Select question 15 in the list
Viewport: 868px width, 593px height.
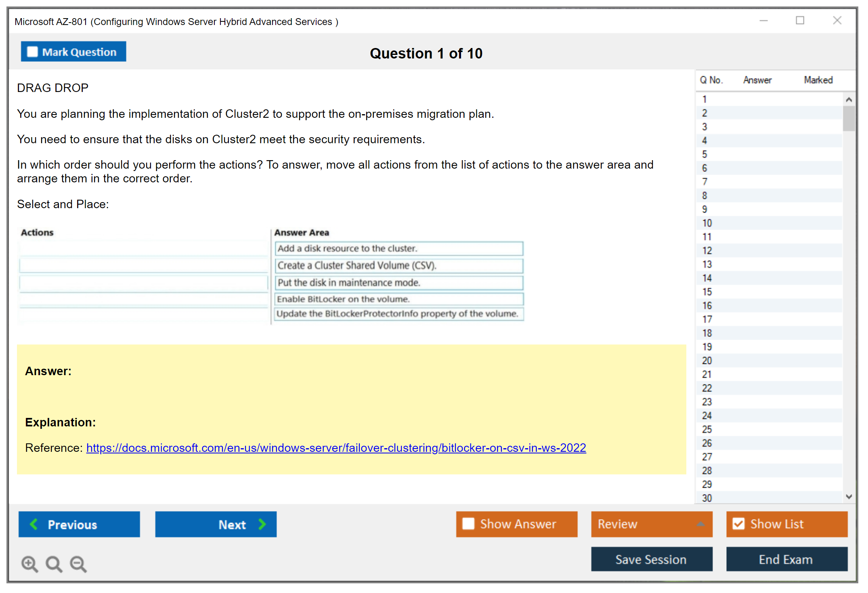coord(707,292)
